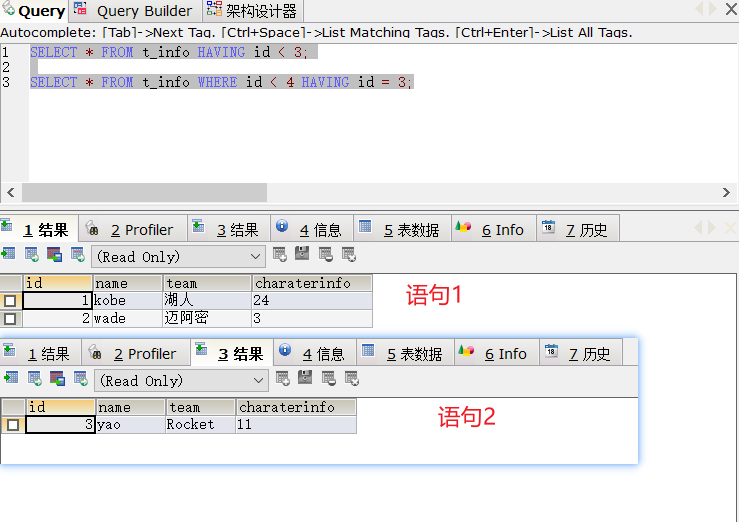Open the 6 Info tab above the yao grid

click(497, 353)
